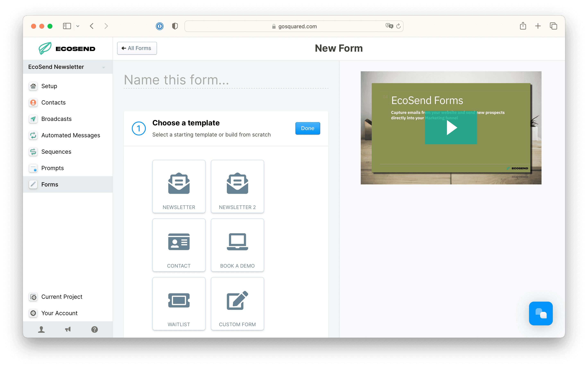Open the announcements megaphone icon
588x368 pixels.
tap(68, 329)
